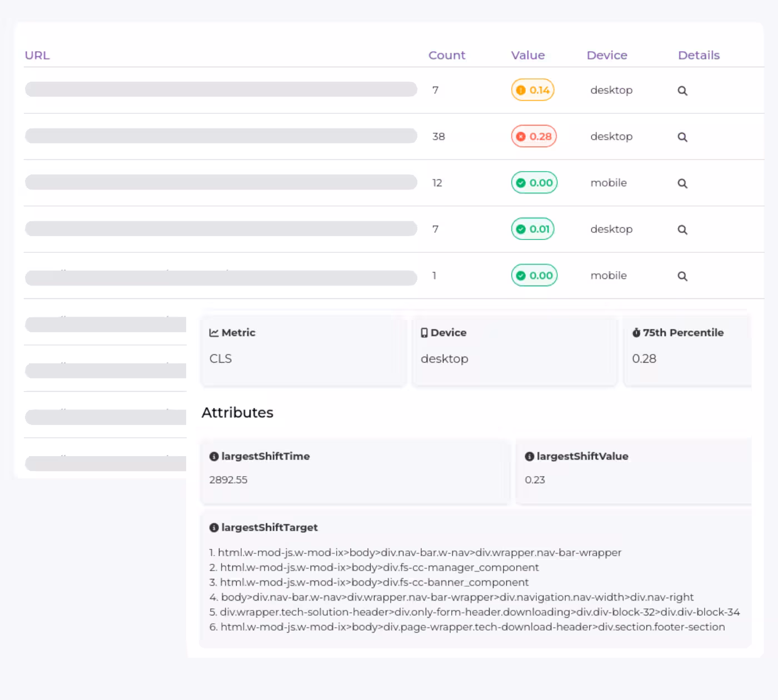Viewport: 778px width, 700px height.
Task: Open details for the URL with count 38
Action: coord(682,137)
